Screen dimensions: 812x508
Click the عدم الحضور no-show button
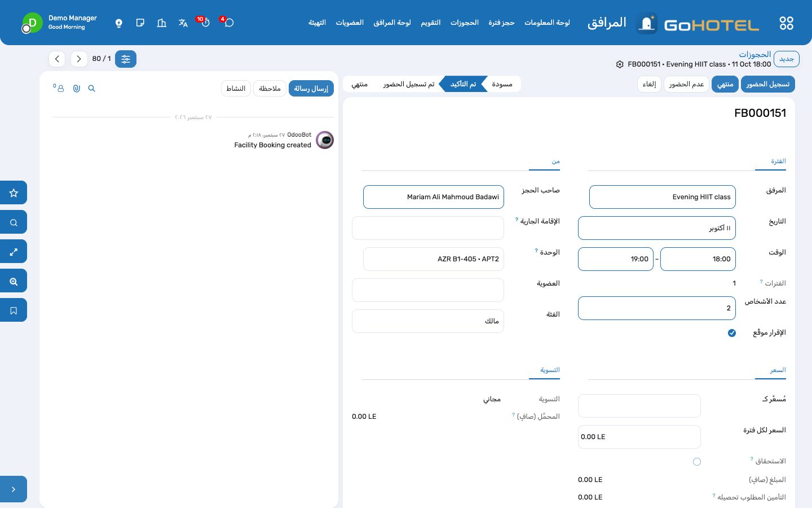(x=686, y=84)
